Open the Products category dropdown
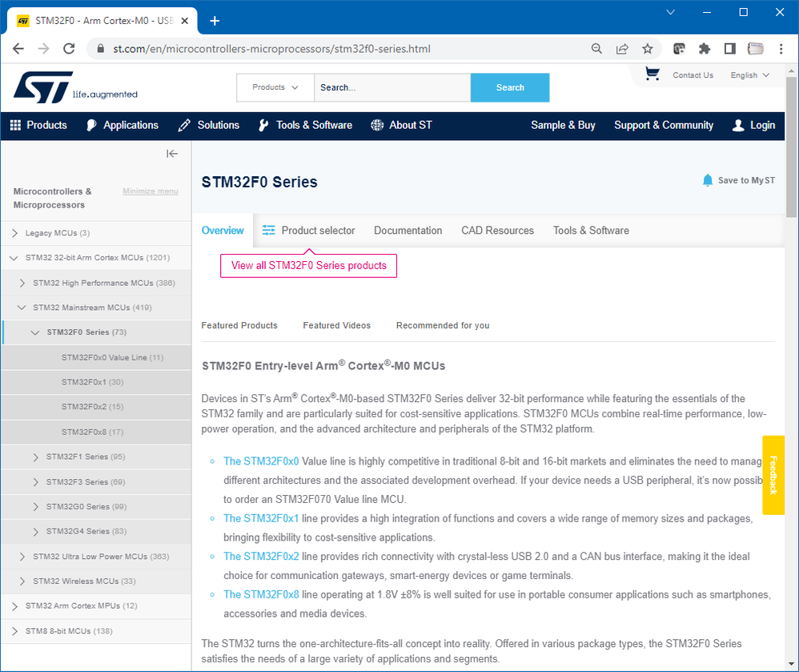 coord(275,87)
